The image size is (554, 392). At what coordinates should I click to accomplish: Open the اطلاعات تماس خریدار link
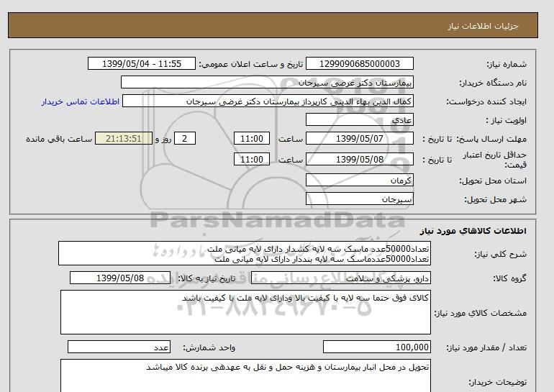point(80,101)
